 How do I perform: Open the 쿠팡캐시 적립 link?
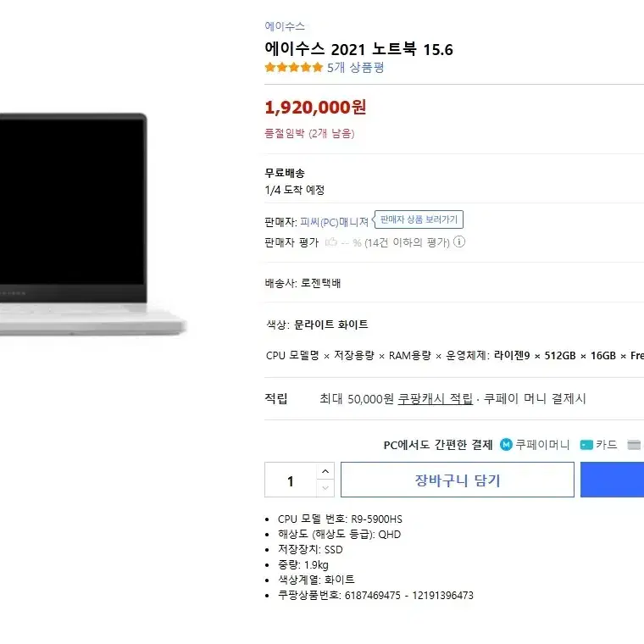click(x=435, y=398)
